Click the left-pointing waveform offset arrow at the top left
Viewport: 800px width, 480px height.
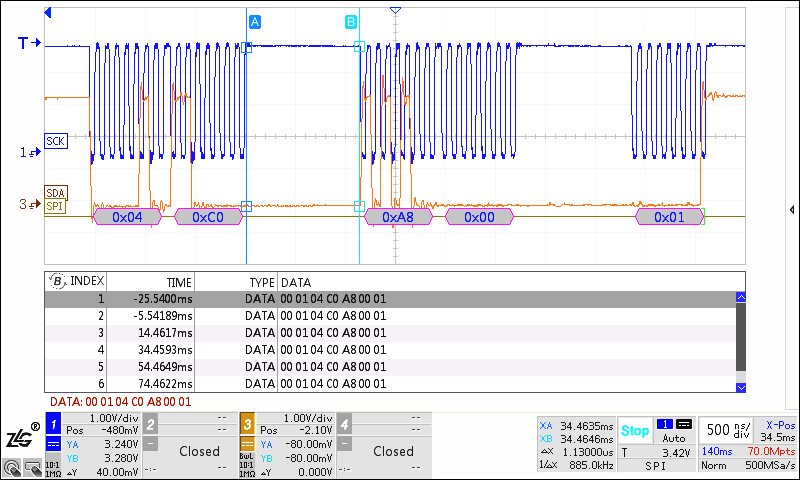pos(48,12)
